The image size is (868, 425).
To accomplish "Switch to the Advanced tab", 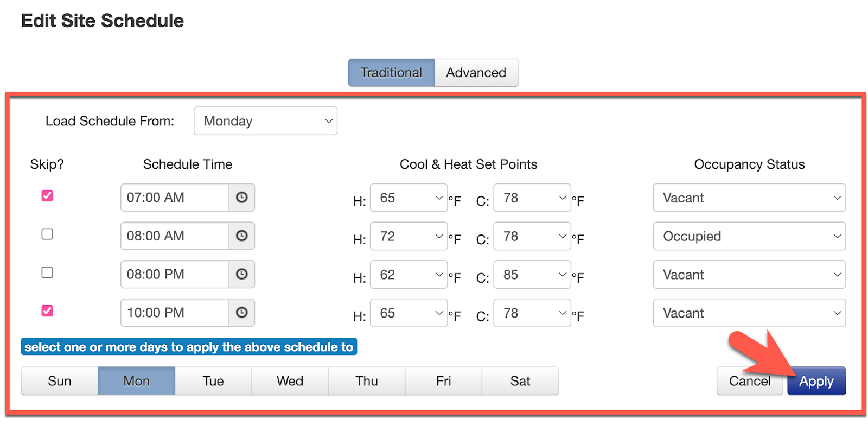I will point(476,73).
